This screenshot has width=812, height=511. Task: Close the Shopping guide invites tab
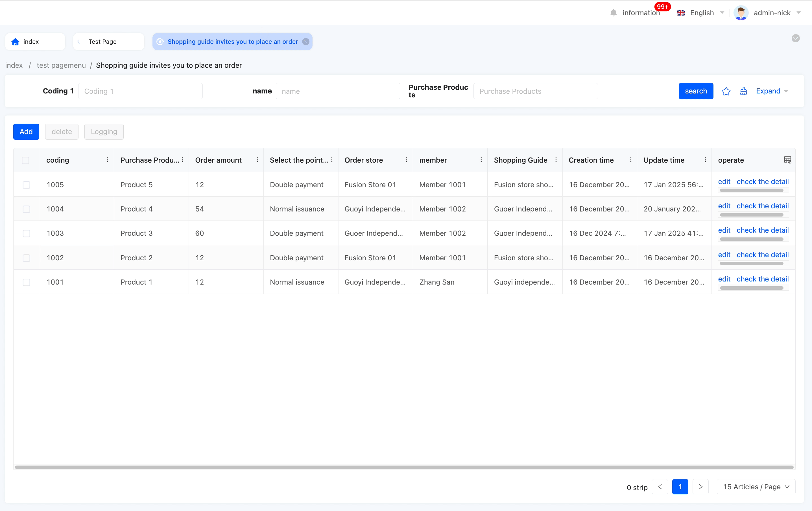point(305,42)
